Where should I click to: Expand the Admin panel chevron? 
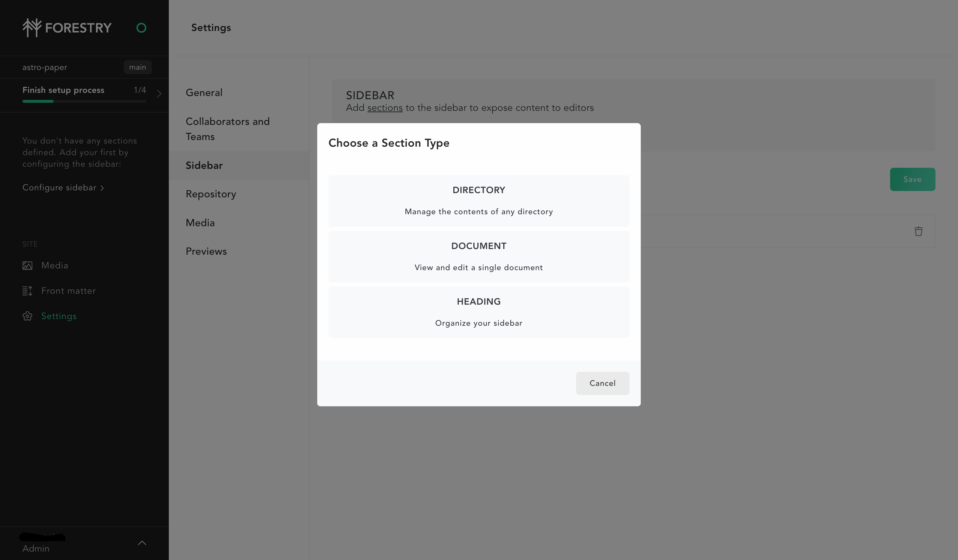142,543
